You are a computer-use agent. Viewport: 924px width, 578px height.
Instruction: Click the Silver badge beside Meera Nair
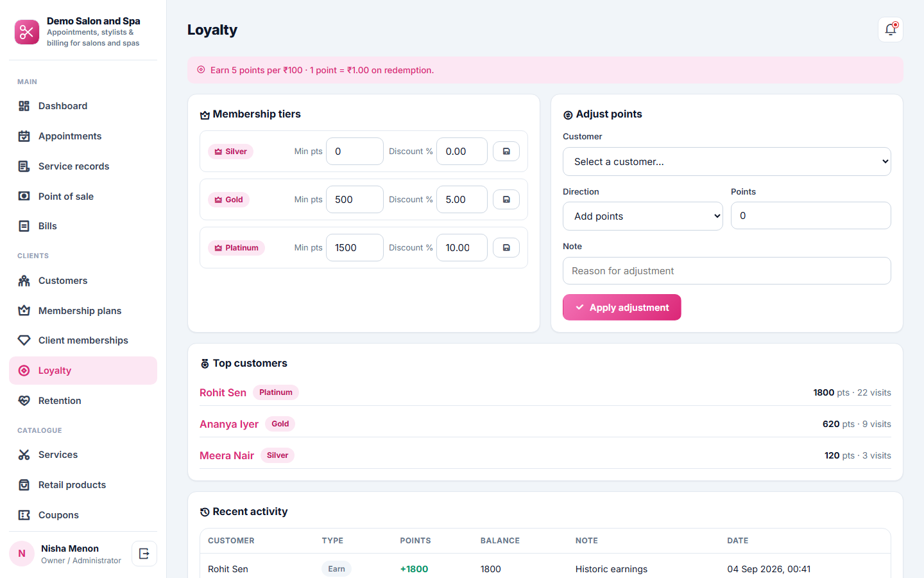(x=277, y=455)
